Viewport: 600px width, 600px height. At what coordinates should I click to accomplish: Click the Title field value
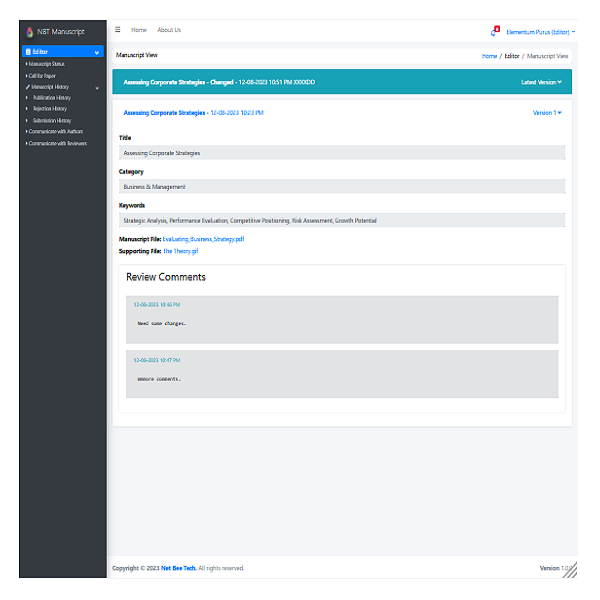click(342, 153)
